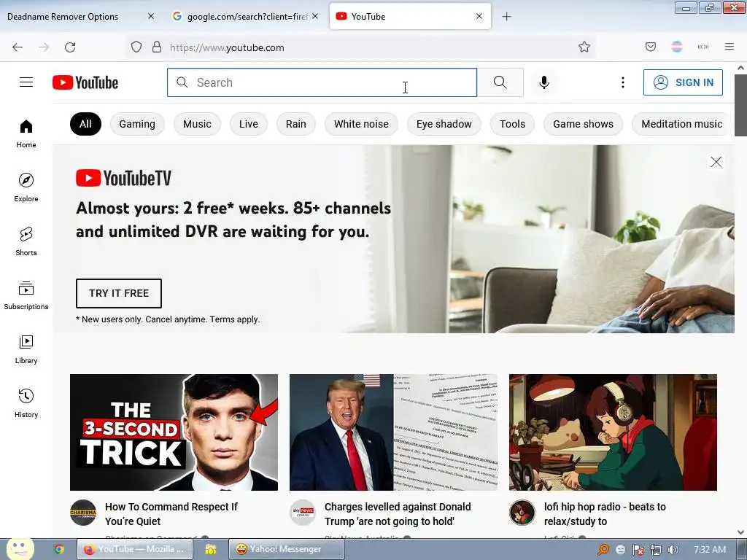The image size is (747, 560).
Task: Click the orange search tray icon
Action: point(603,550)
